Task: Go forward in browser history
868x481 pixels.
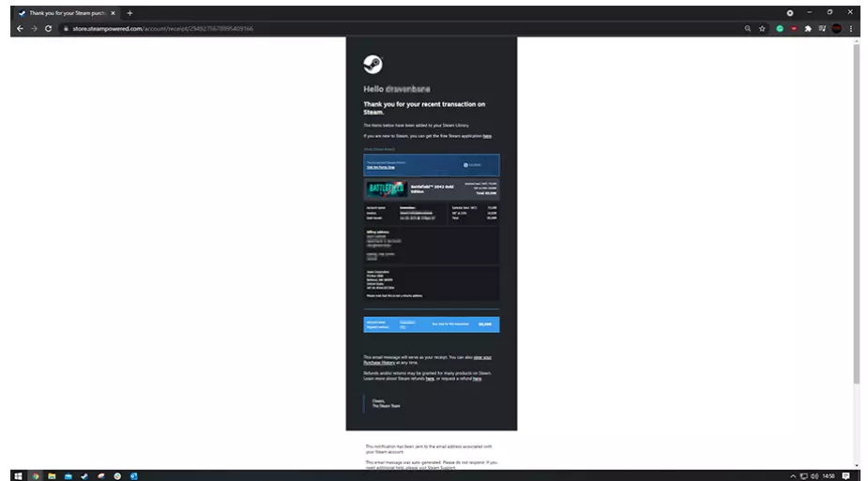Action: (x=35, y=29)
